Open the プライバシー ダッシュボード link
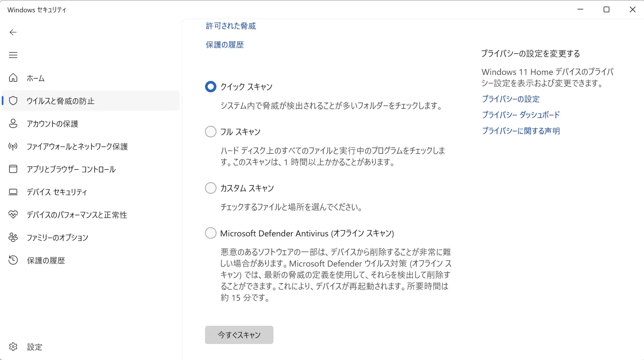The width and height of the screenshot is (644, 360). 521,115
